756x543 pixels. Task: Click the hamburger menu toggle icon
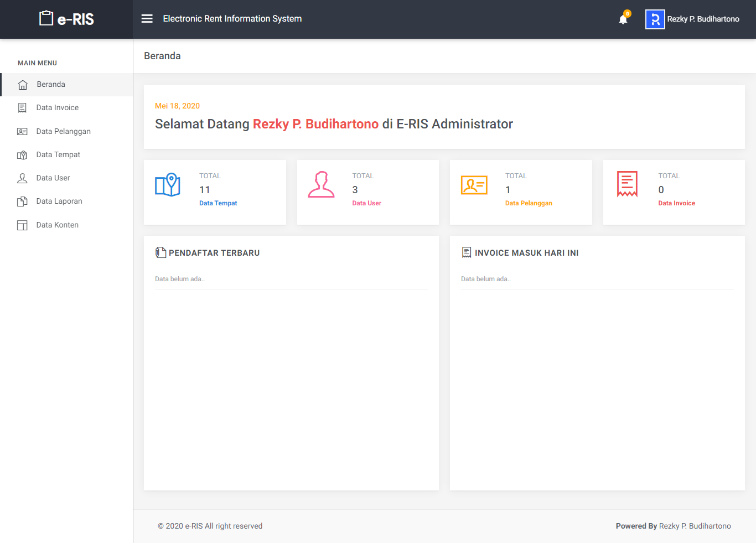pyautogui.click(x=147, y=19)
